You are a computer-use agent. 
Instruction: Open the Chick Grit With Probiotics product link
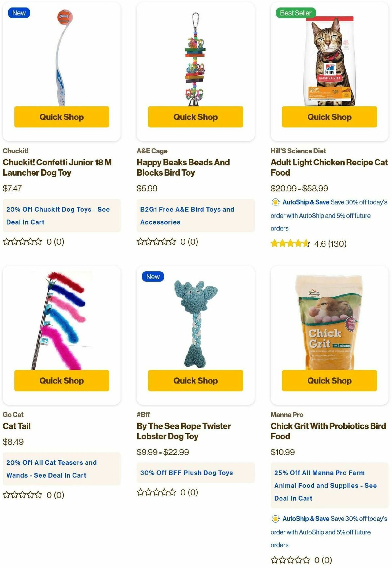[x=328, y=431]
